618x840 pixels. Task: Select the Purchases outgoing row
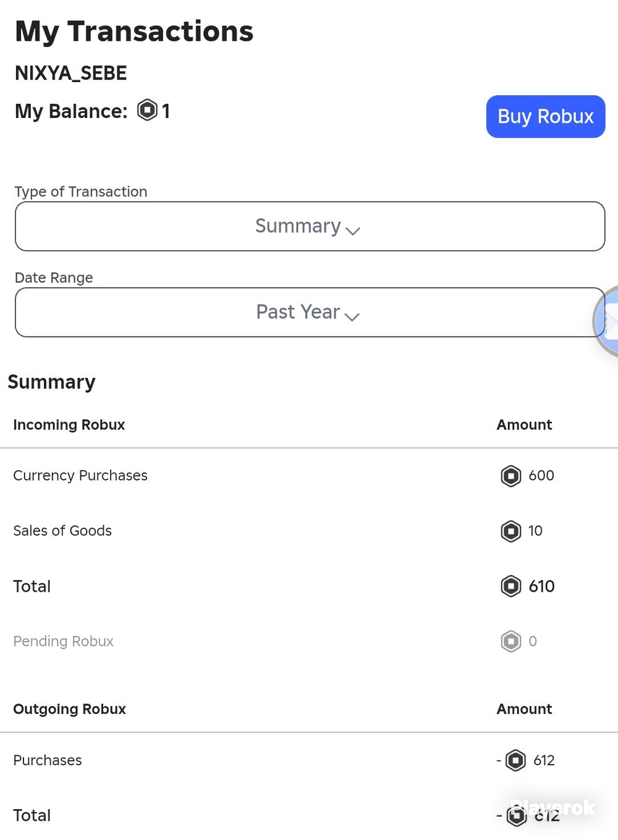[x=309, y=760]
